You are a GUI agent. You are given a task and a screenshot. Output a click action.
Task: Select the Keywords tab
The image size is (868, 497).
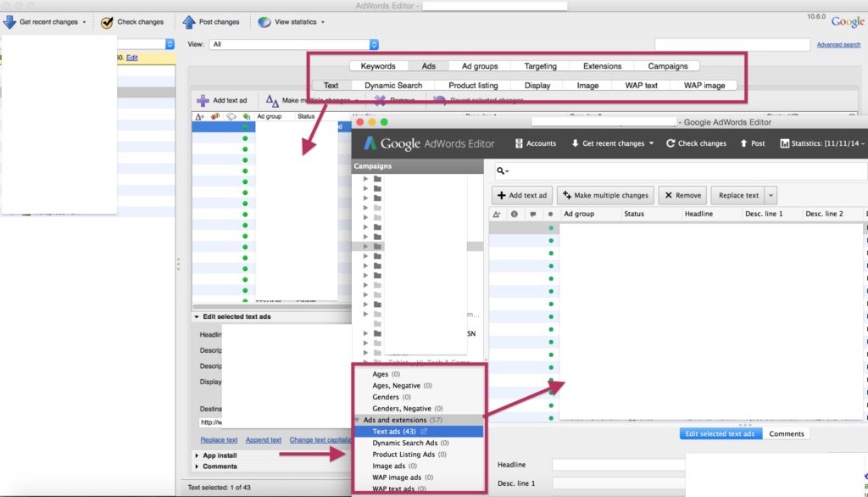pyautogui.click(x=378, y=66)
